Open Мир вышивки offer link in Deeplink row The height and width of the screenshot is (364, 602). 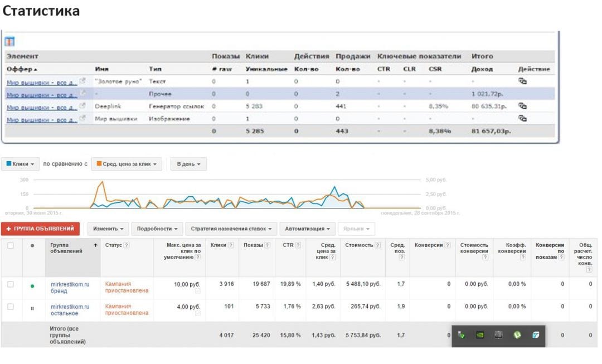pyautogui.click(x=42, y=107)
